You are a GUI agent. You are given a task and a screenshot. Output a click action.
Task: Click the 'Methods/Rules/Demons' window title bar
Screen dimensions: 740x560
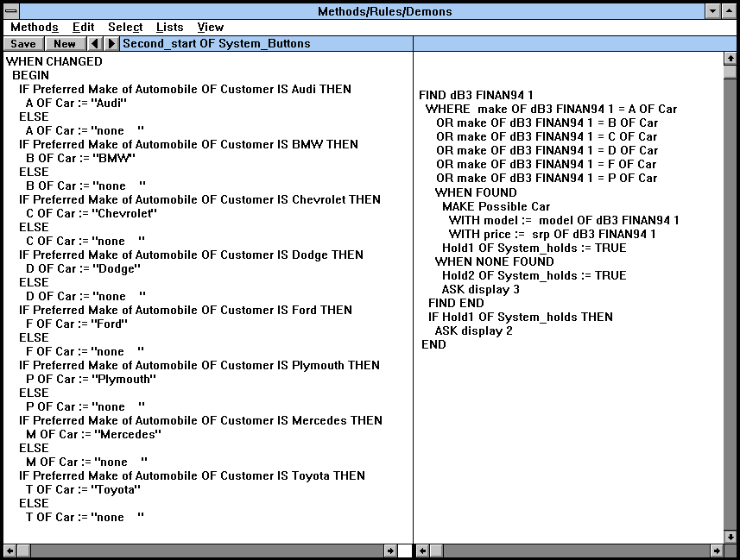click(x=363, y=11)
